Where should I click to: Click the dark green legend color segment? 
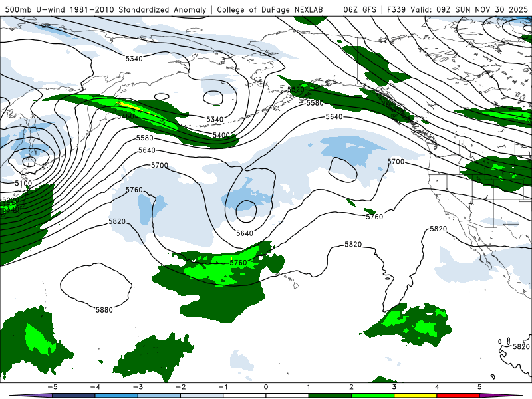330,396
